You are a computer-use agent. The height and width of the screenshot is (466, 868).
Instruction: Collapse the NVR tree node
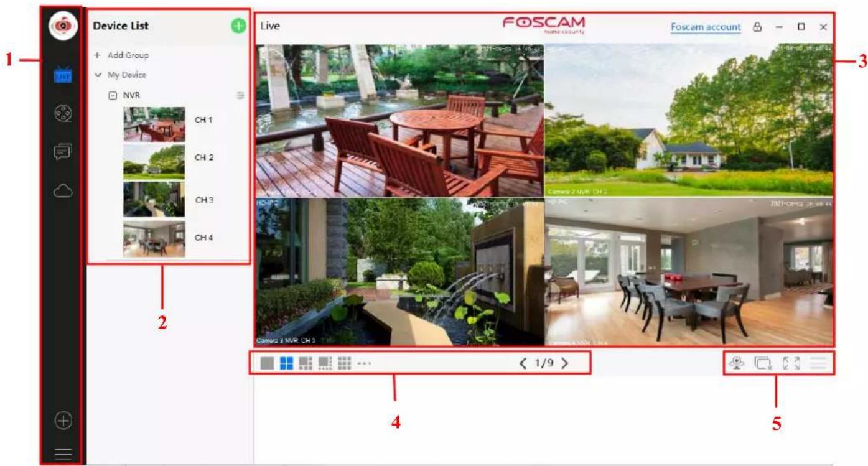[113, 96]
